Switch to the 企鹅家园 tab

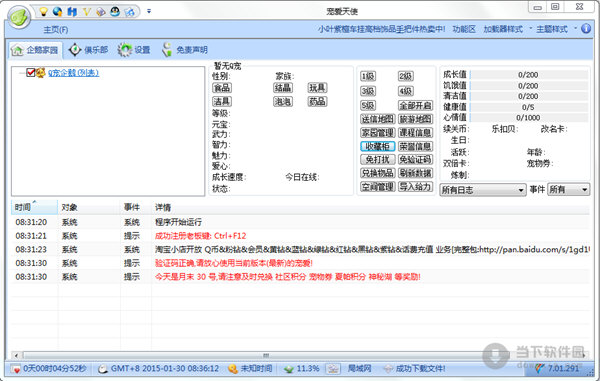coord(35,50)
